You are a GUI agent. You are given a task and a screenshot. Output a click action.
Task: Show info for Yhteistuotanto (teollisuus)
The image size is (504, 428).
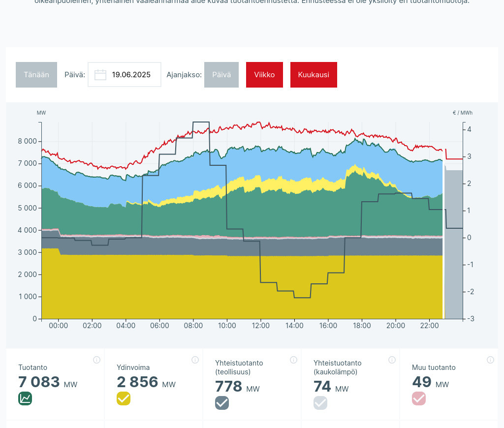pyautogui.click(x=293, y=360)
